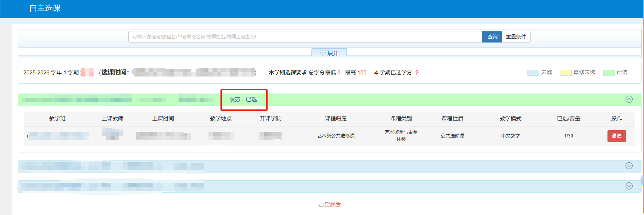Open the blurred teaching class link in row

click(58, 136)
